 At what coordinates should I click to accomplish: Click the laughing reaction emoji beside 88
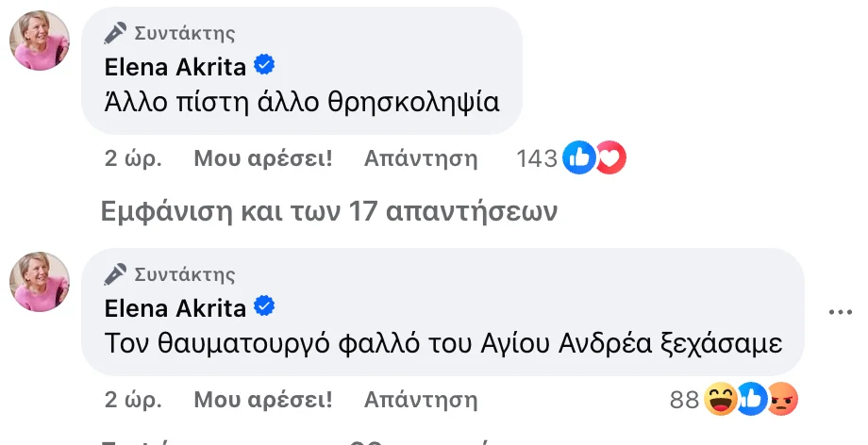click(x=720, y=401)
